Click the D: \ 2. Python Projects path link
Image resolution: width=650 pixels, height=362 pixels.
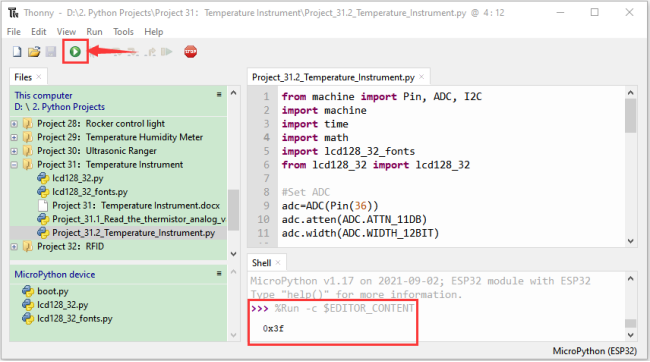(60, 107)
